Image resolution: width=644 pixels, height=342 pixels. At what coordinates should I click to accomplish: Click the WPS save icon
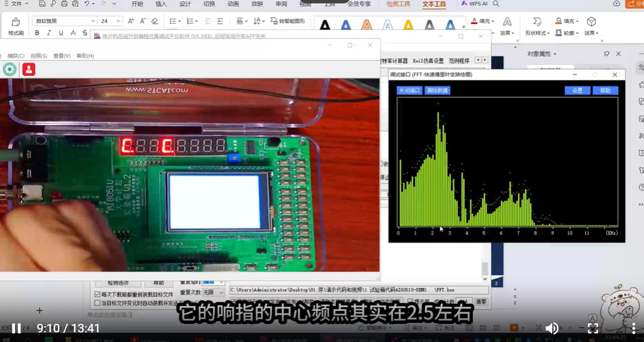click(43, 4)
